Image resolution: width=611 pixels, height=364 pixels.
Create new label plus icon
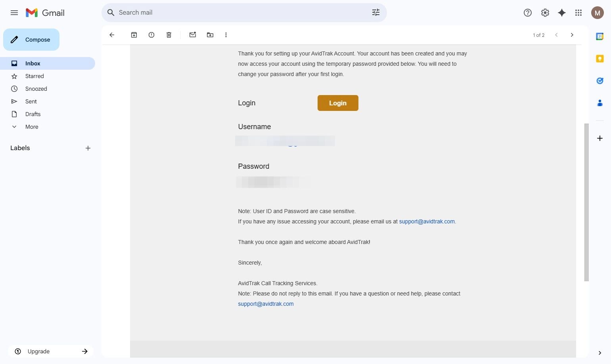88,148
